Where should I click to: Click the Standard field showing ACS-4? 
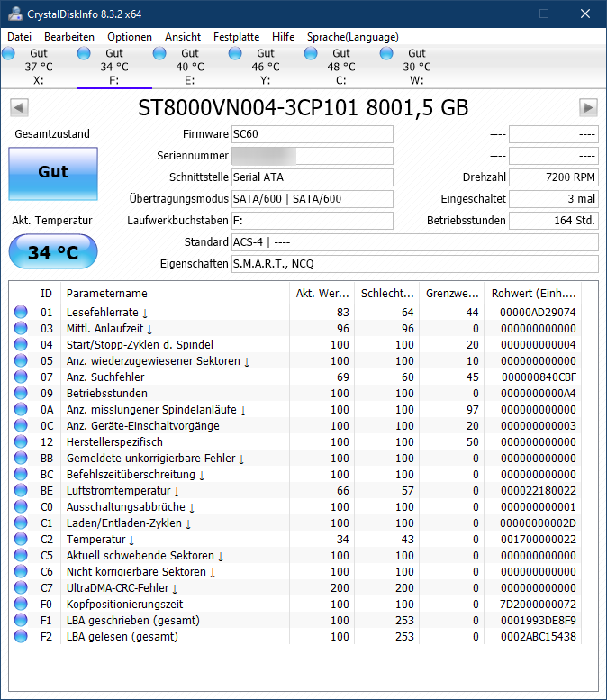tap(415, 242)
